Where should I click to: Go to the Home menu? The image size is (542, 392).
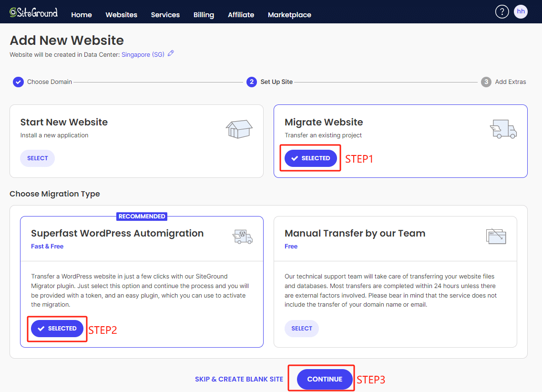[82, 15]
